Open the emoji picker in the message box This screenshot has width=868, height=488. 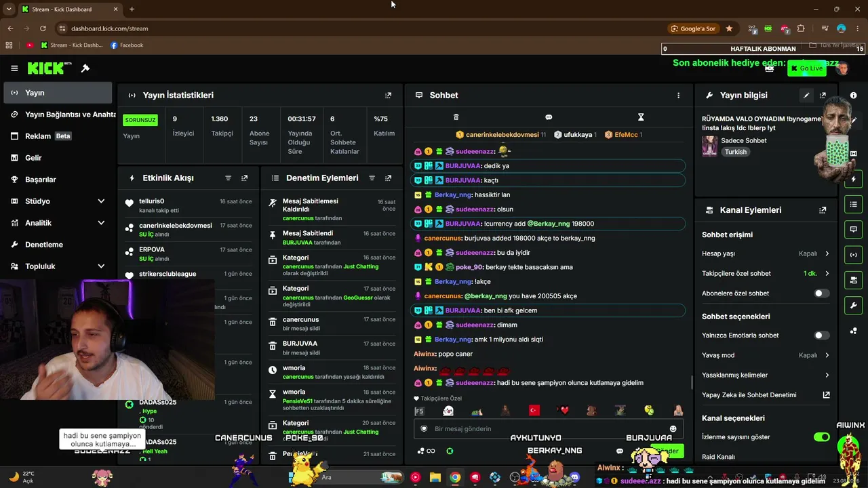673,428
